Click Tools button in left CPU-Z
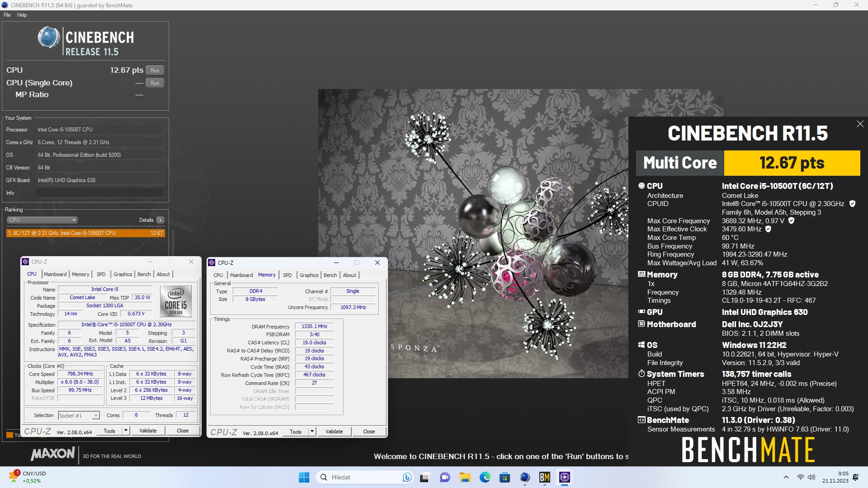Image resolution: width=868 pixels, height=488 pixels. point(109,431)
